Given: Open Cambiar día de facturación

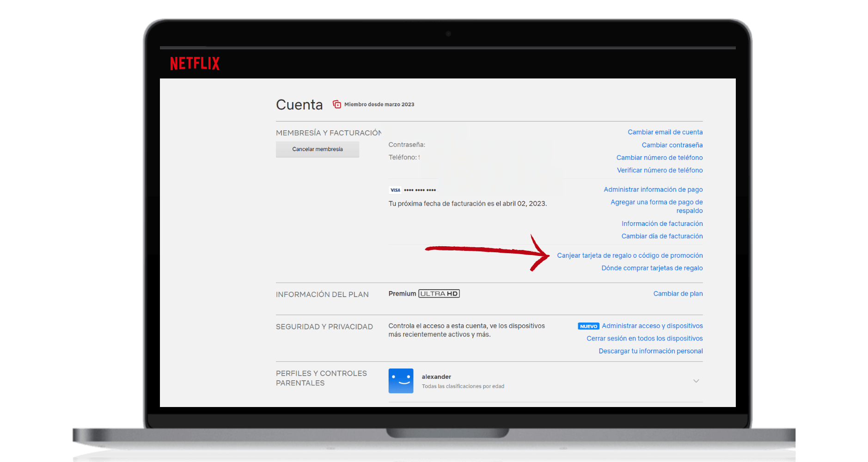Looking at the screenshot, I should point(662,236).
